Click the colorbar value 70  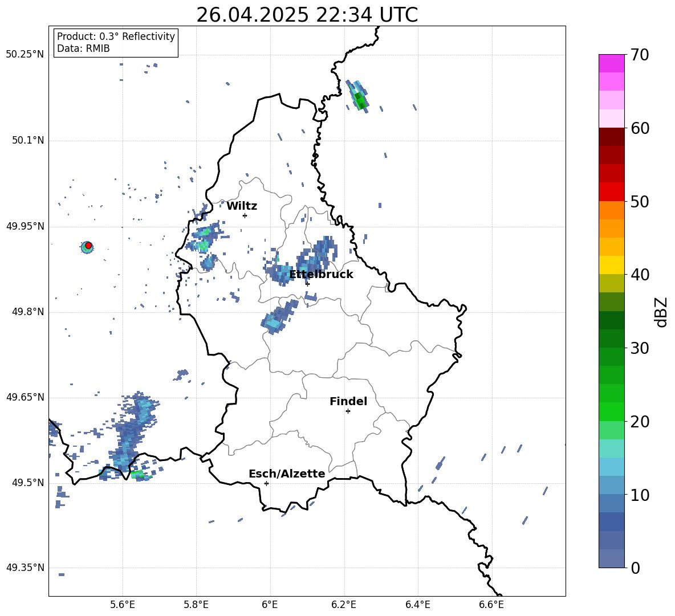(x=640, y=55)
